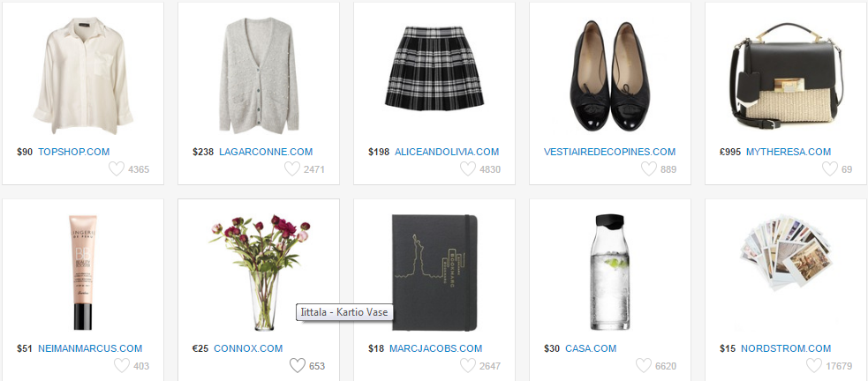This screenshot has width=868, height=381.
Task: Like the Topshop white shirt via heart icon
Action: pos(117,168)
